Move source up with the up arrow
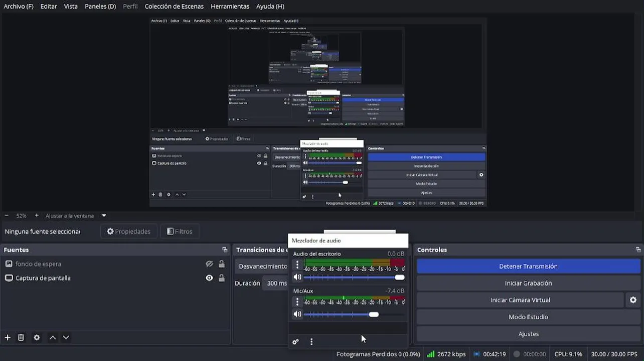The width and height of the screenshot is (644, 361). coord(53,337)
